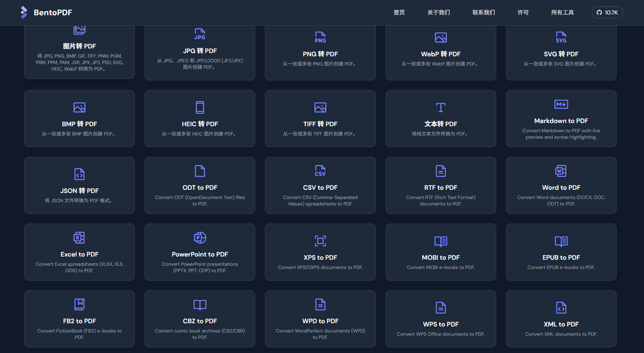Click the CBZ to PDF open-book icon
The width and height of the screenshot is (644, 353).
pyautogui.click(x=200, y=304)
